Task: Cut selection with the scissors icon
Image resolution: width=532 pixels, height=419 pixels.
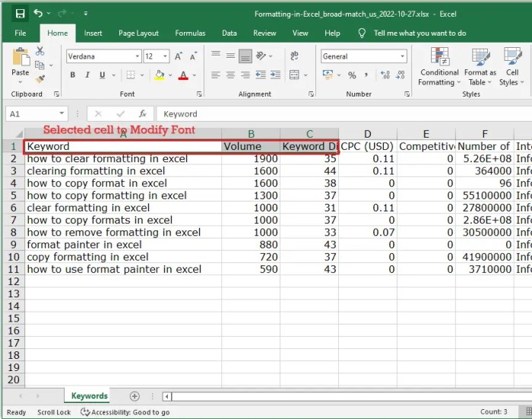Action: [40, 51]
